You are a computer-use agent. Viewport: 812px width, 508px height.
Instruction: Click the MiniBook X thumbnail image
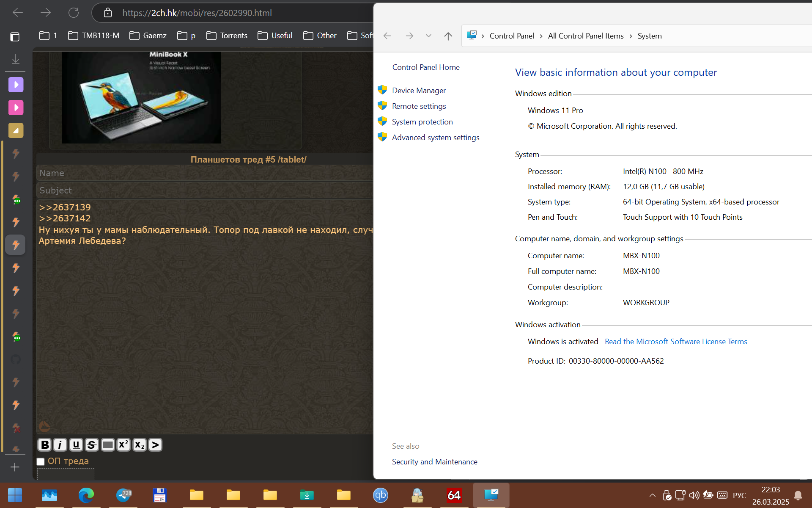tap(141, 97)
